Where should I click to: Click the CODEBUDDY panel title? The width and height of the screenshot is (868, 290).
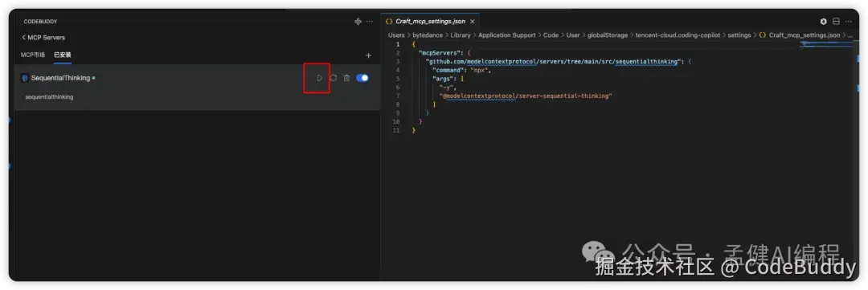click(x=40, y=22)
